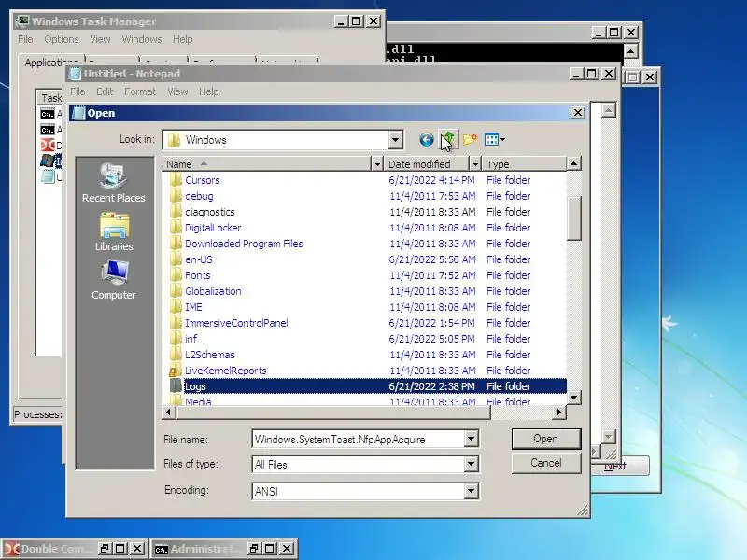Image resolution: width=747 pixels, height=560 pixels.
Task: Go up one folder level icon
Action: point(448,139)
